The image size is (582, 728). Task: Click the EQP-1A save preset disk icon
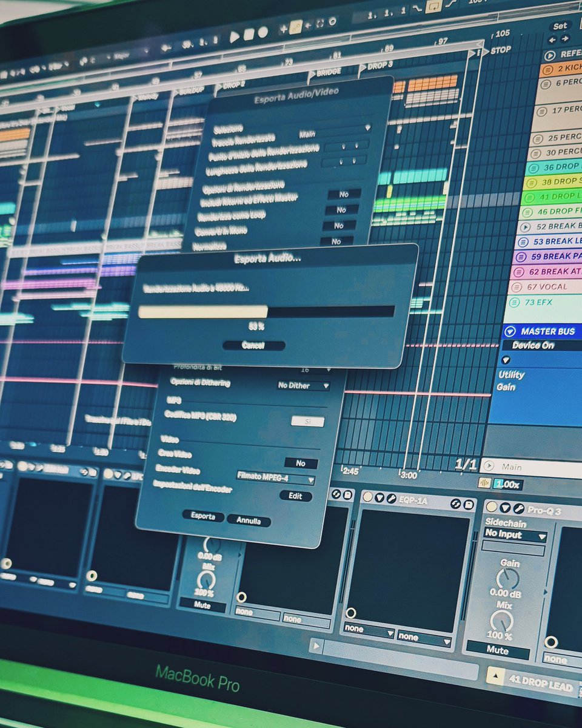pos(469,505)
